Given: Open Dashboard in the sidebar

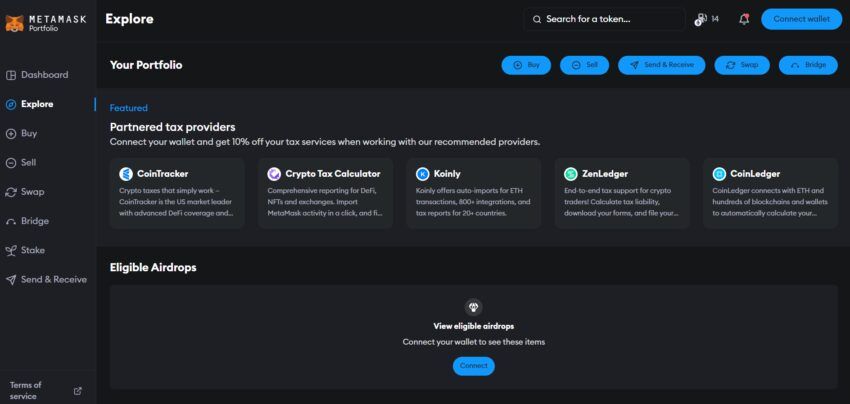Looking at the screenshot, I should click(44, 75).
